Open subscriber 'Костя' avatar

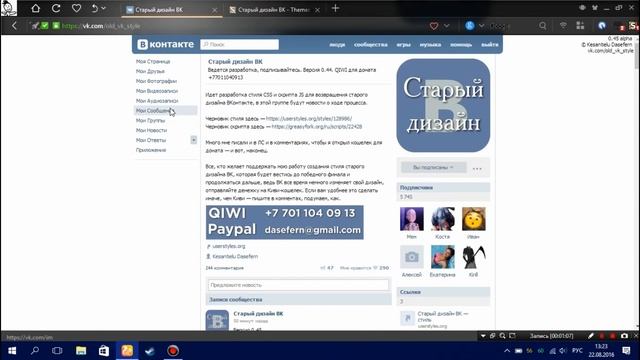tap(442, 219)
